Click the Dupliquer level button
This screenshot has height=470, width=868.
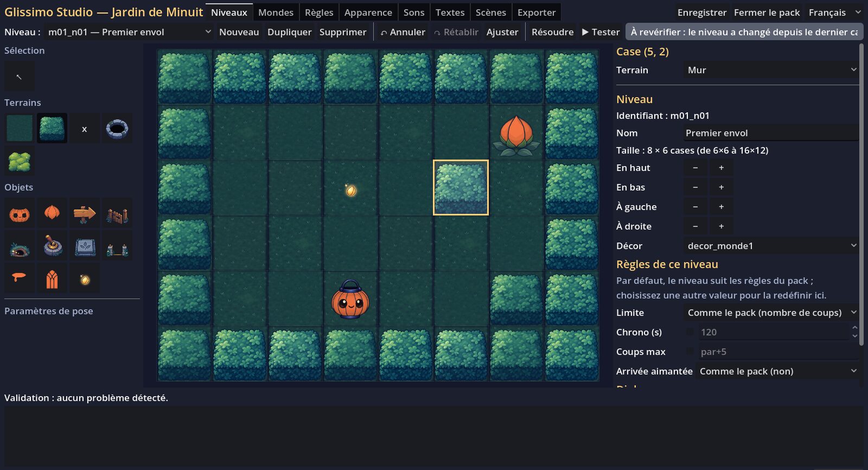[289, 32]
